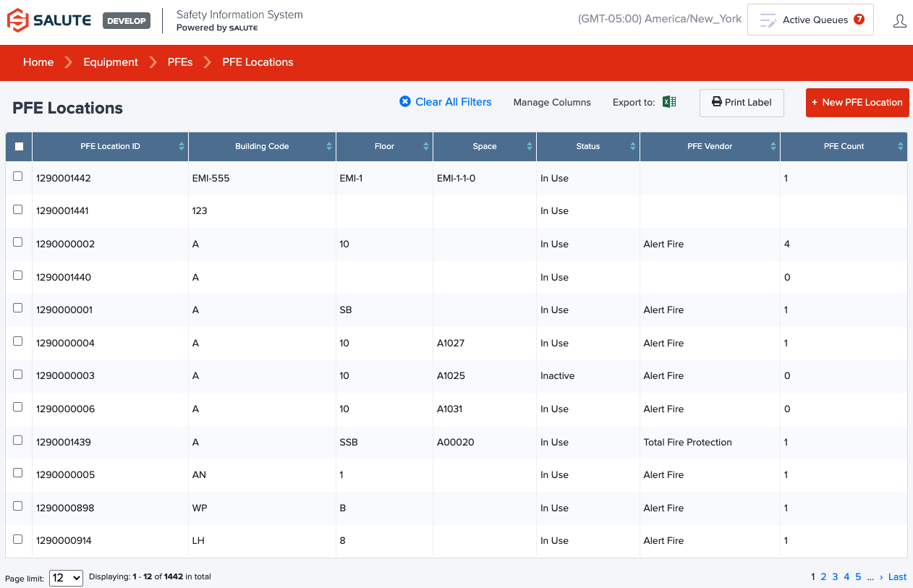Screen dimensions: 913x588
Task: Open the Page limit dropdown
Action: pos(66,578)
